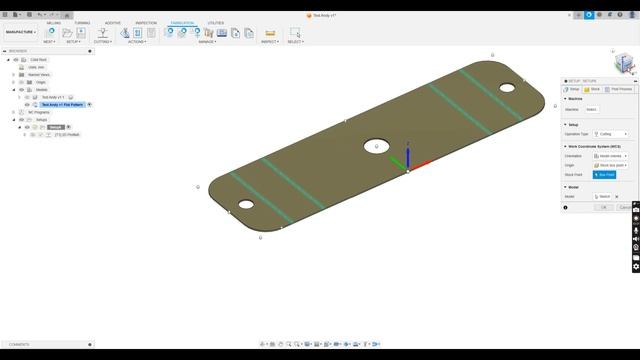Open the Stock tab in Setup dialog
The height and width of the screenshot is (360, 640).
click(x=592, y=89)
